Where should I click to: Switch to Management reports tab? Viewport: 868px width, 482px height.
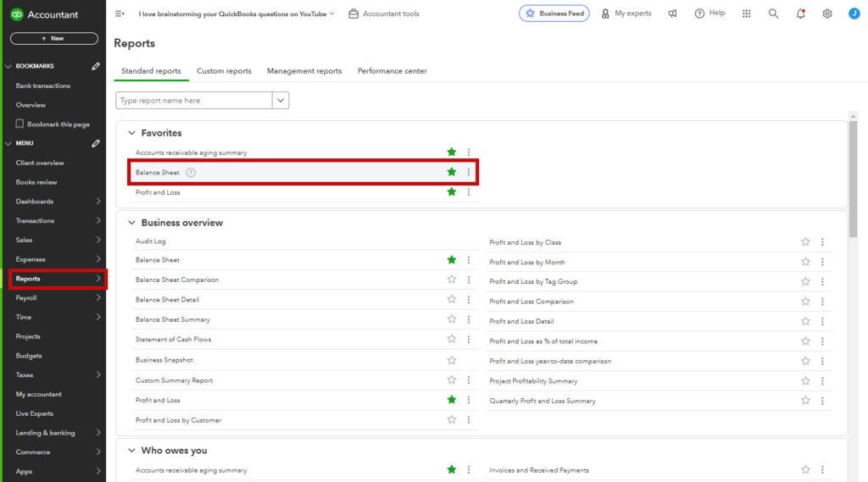[304, 71]
